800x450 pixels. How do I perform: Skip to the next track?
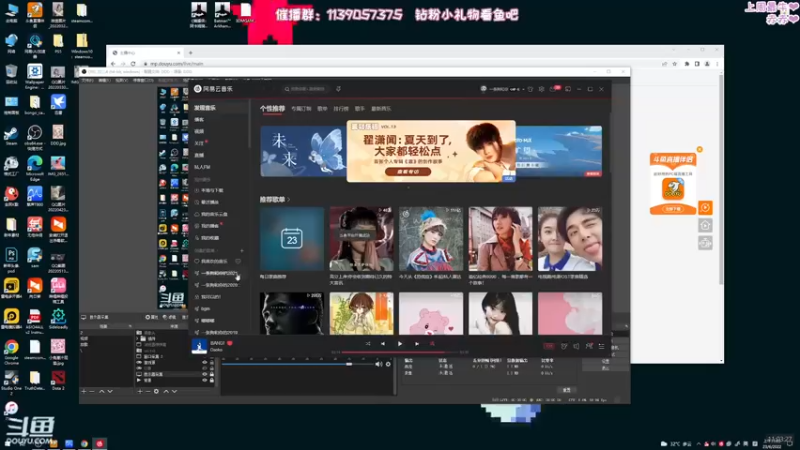(417, 344)
